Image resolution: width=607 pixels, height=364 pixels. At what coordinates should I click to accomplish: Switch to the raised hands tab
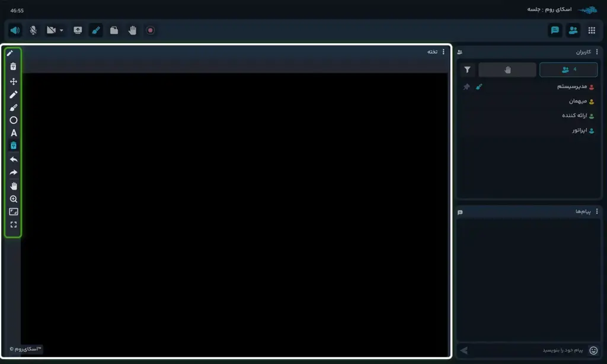507,70
